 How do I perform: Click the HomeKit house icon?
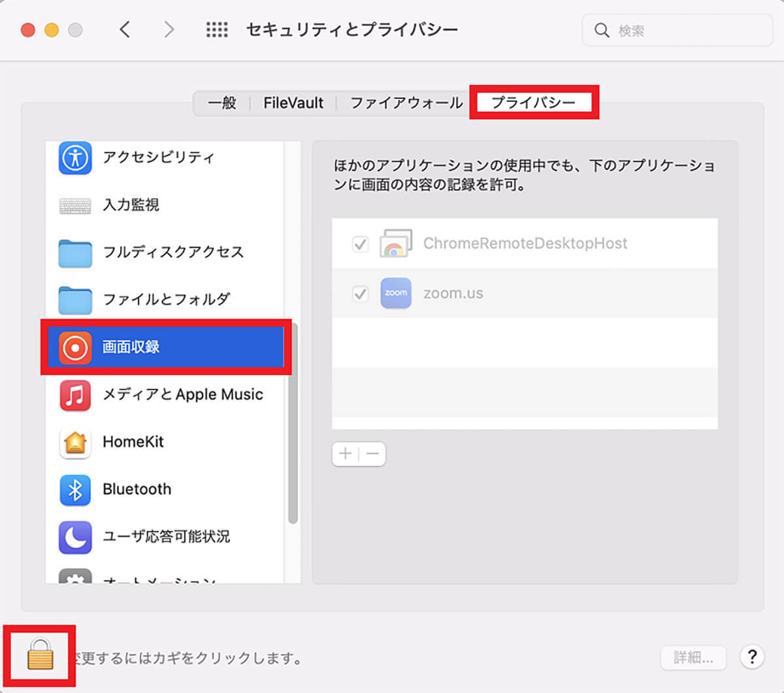click(x=75, y=443)
